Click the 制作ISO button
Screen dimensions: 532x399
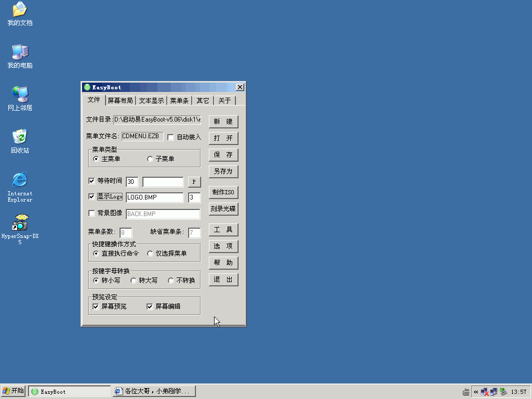point(223,192)
